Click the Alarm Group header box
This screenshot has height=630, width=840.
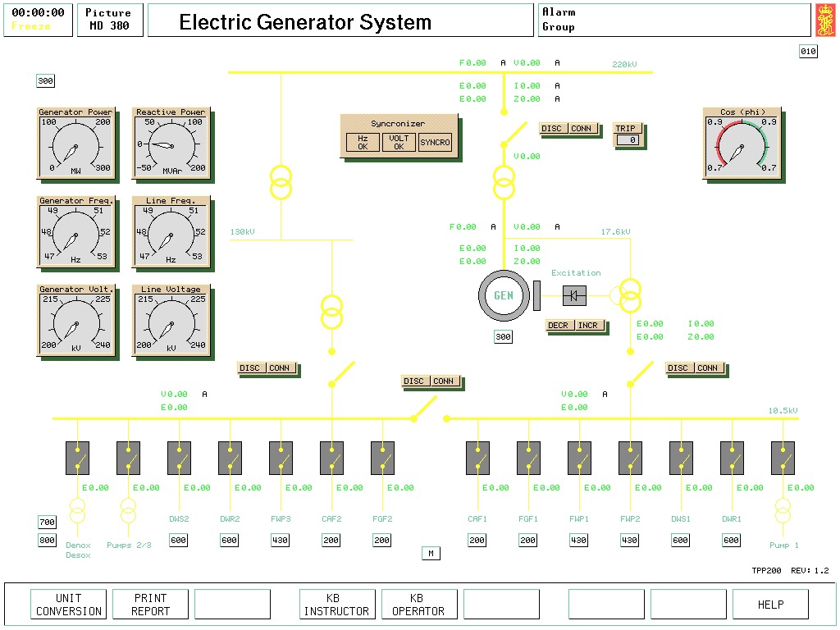pyautogui.click(x=674, y=21)
